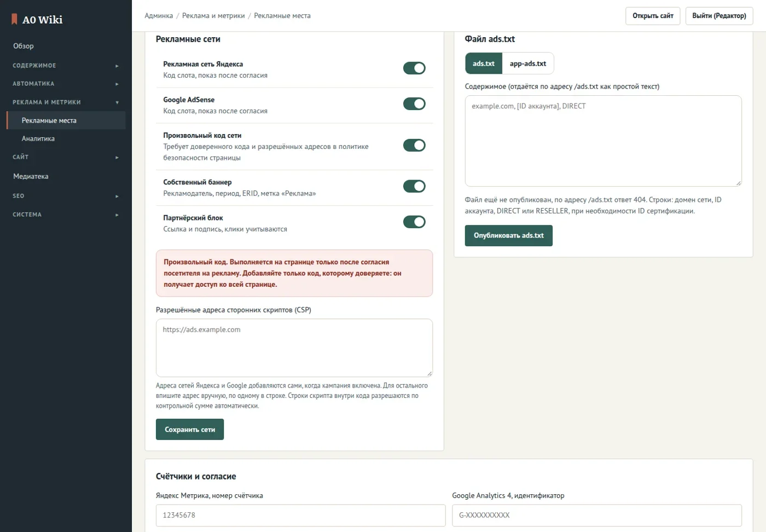Expand the Сайт sidebar section
This screenshot has width=766, height=532.
pyautogui.click(x=66, y=157)
